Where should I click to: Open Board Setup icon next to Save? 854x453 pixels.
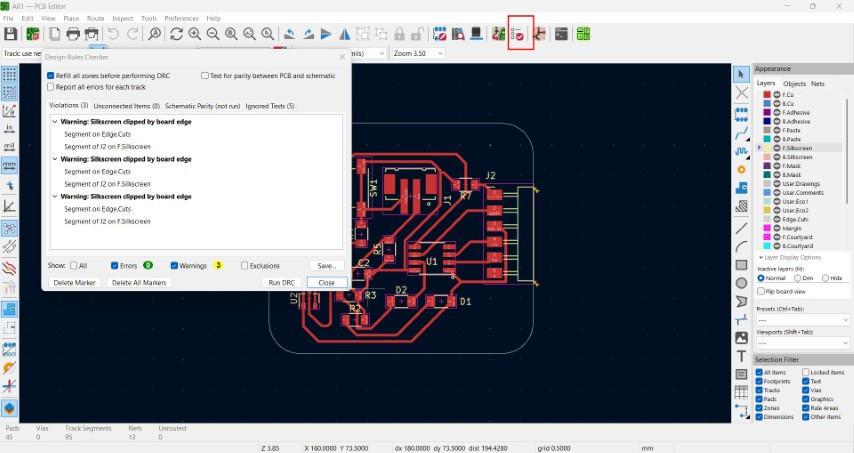33,34
